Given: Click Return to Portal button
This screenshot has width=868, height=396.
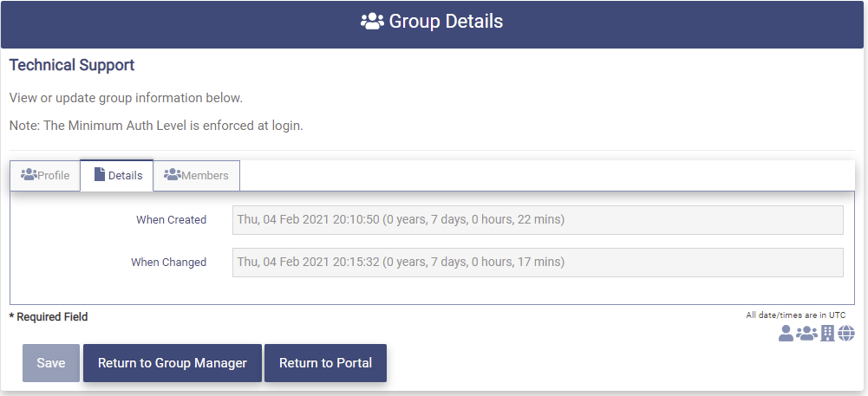Looking at the screenshot, I should [x=325, y=363].
